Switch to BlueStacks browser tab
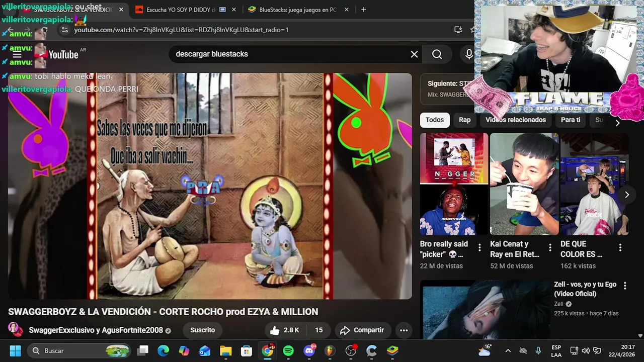This screenshot has width=644, height=362. click(298, 10)
